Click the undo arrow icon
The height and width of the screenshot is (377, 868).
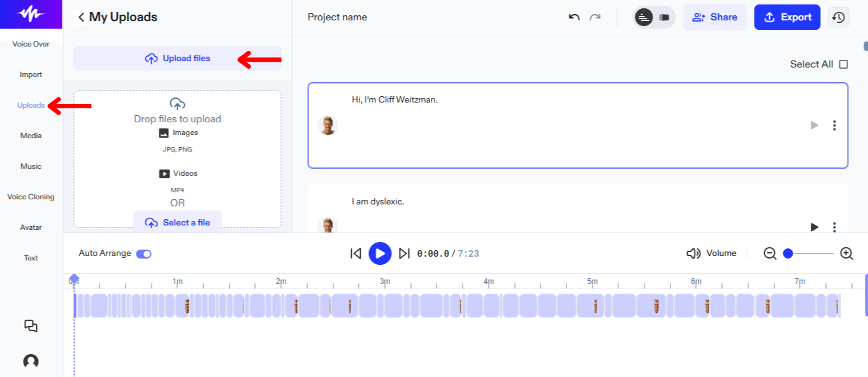click(574, 17)
